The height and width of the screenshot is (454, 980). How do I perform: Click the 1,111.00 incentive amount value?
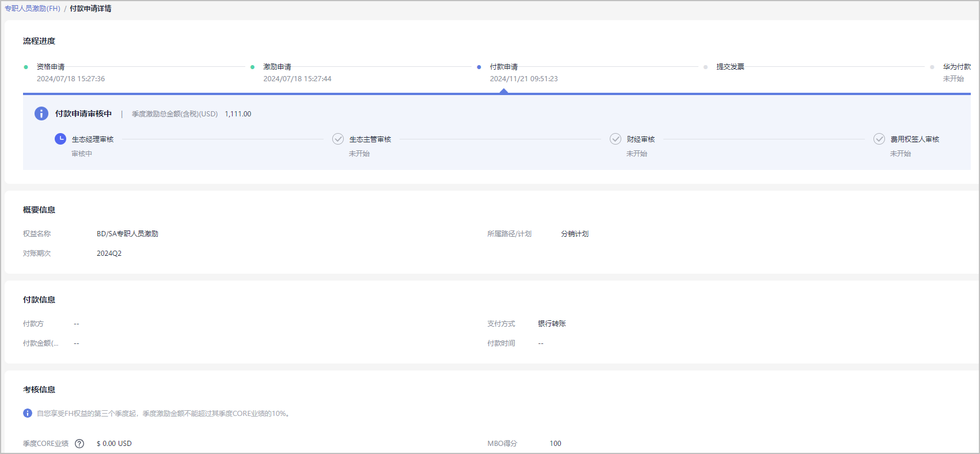coord(238,114)
